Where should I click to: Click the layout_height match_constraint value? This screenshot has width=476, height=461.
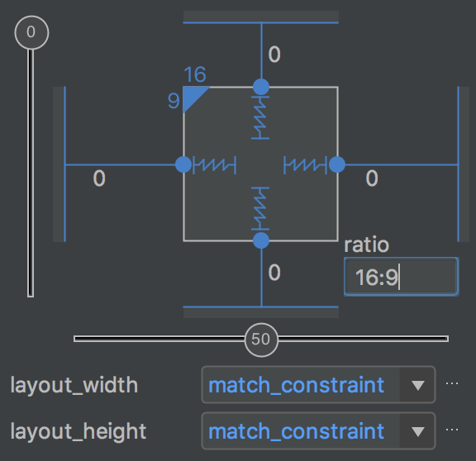coord(297,431)
